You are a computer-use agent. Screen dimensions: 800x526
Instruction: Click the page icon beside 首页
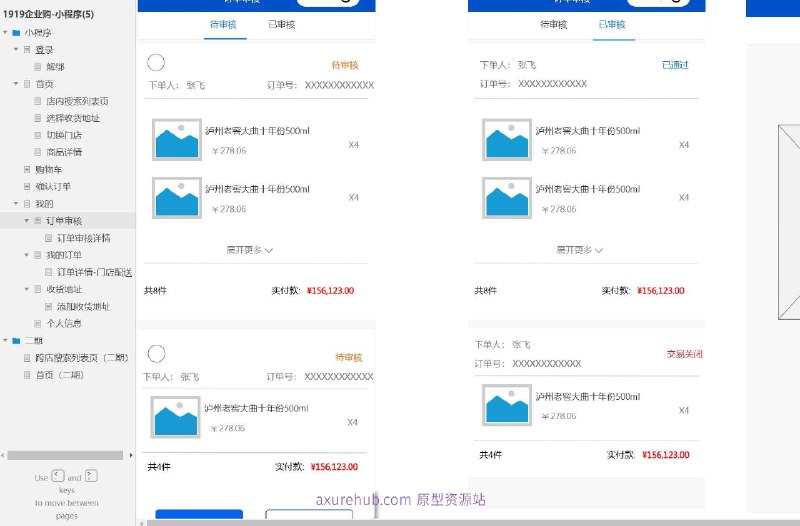pyautogui.click(x=27, y=84)
